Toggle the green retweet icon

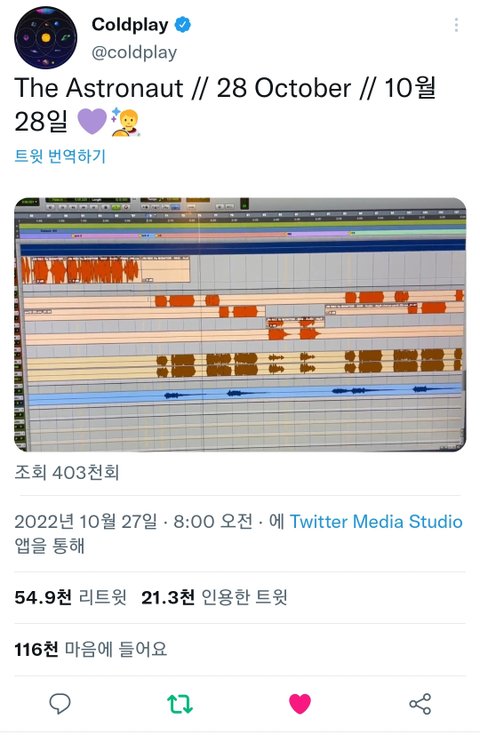180,704
